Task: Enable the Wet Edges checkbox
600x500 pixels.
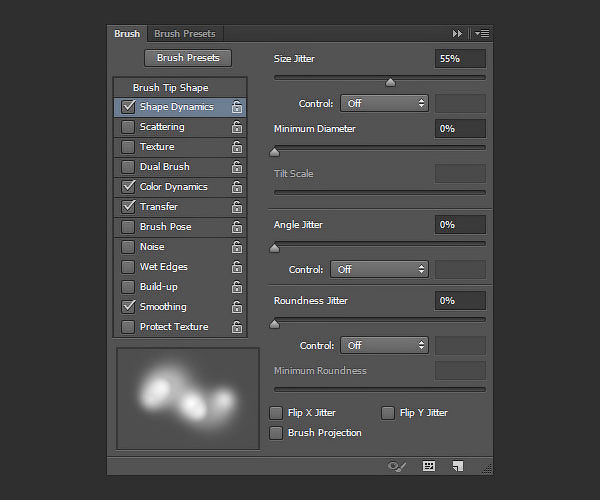Action: click(128, 267)
